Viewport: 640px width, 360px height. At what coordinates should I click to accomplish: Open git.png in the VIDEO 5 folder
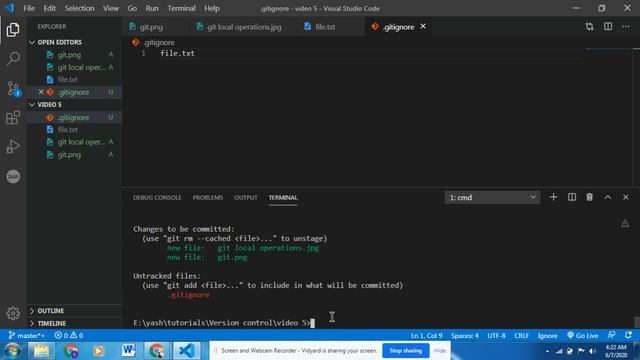point(75,155)
